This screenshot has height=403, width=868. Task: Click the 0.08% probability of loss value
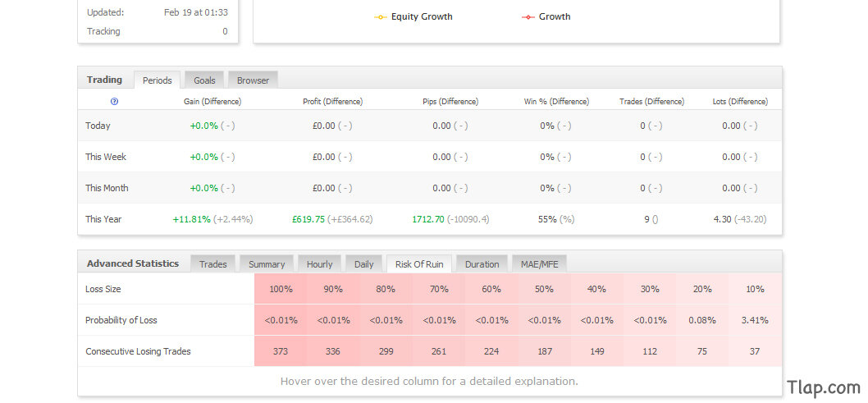pos(702,320)
